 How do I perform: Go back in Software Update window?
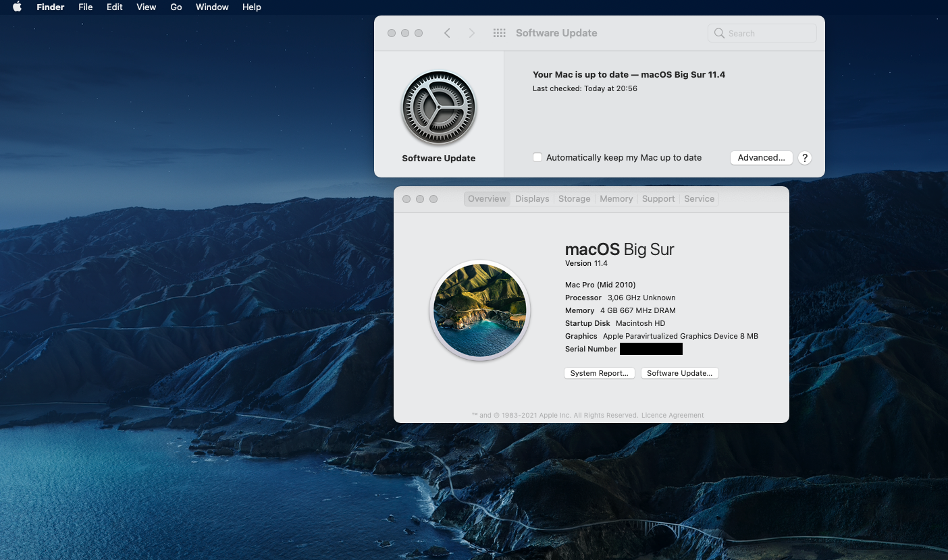pyautogui.click(x=447, y=33)
